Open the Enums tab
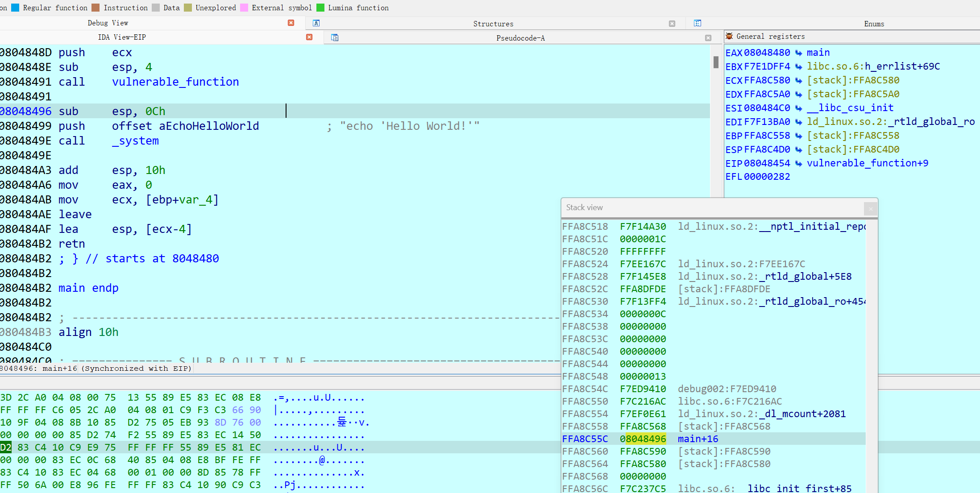Image resolution: width=980 pixels, height=493 pixels. (x=874, y=24)
